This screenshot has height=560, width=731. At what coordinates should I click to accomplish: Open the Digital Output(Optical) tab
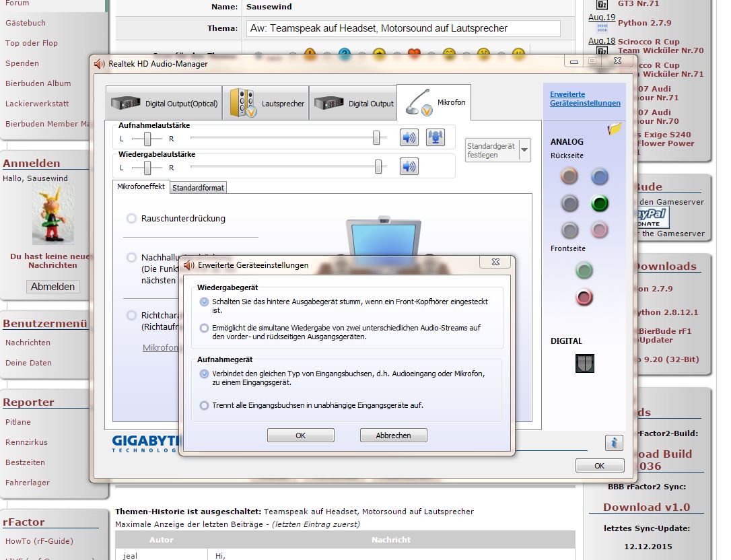164,104
